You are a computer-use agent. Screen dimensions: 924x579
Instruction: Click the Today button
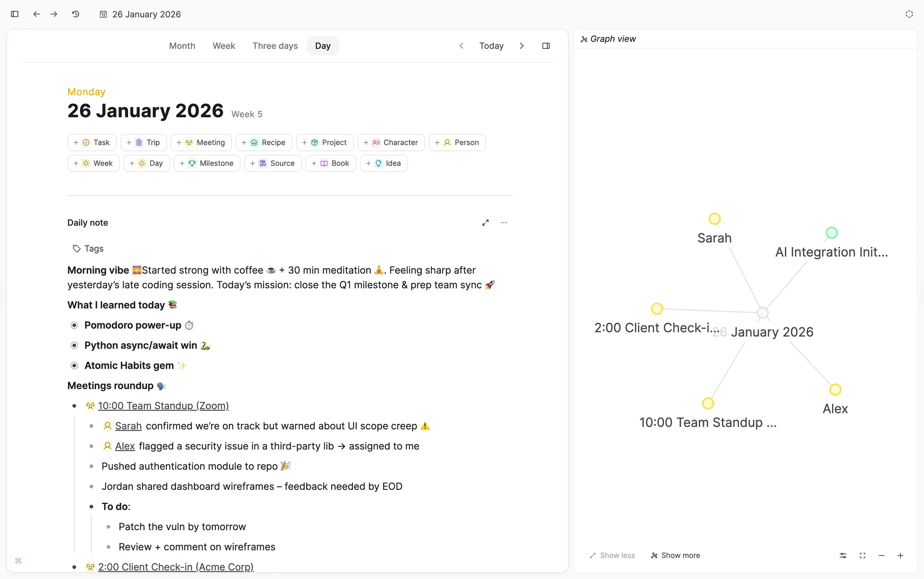coord(491,46)
